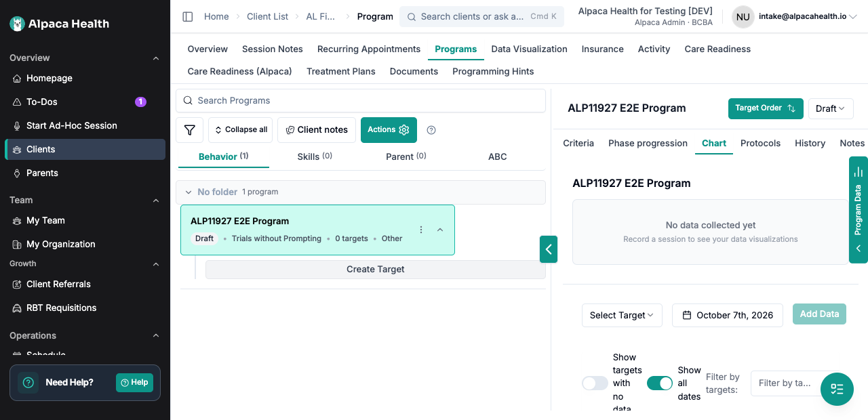The image size is (868, 420).
Task: Click the floating checklist button
Action: [837, 389]
